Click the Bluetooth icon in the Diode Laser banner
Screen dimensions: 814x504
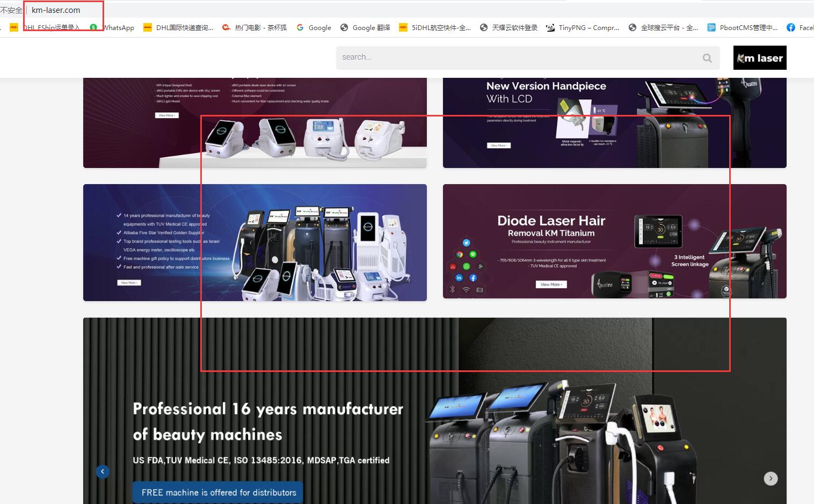452,289
